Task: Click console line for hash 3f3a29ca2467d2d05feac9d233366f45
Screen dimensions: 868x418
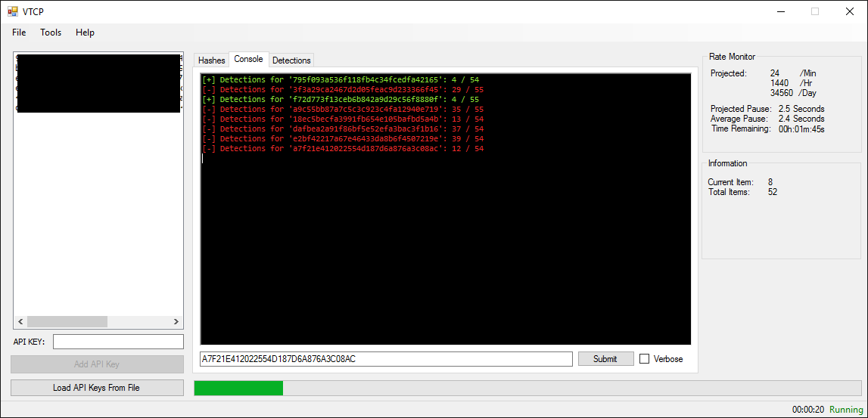Action: click(344, 89)
